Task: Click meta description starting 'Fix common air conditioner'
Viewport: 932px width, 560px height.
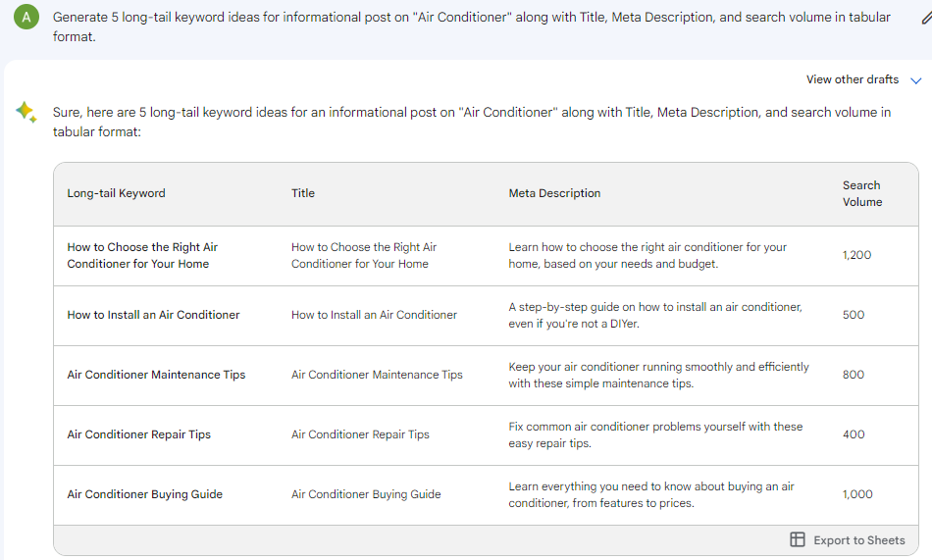Action: [655, 434]
